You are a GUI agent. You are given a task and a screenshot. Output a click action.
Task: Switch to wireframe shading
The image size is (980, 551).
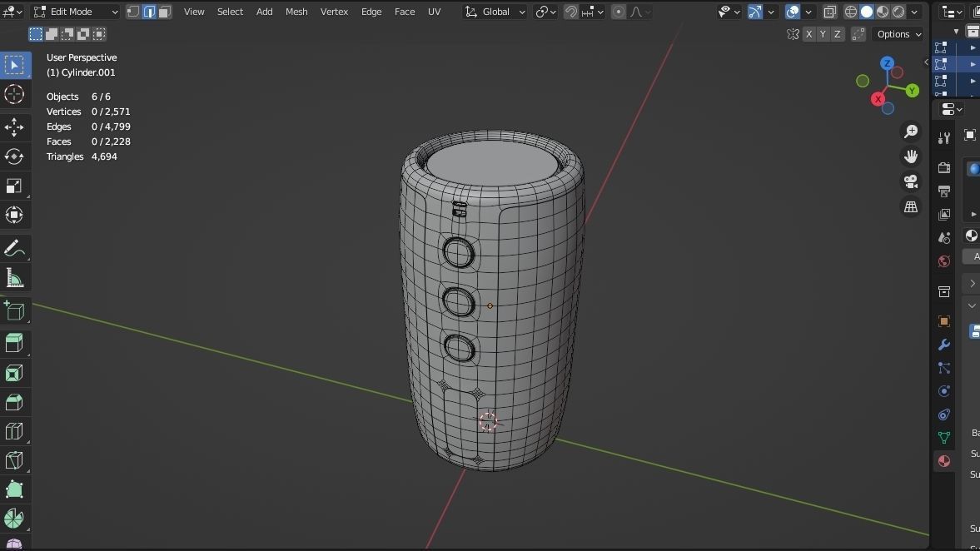point(851,12)
